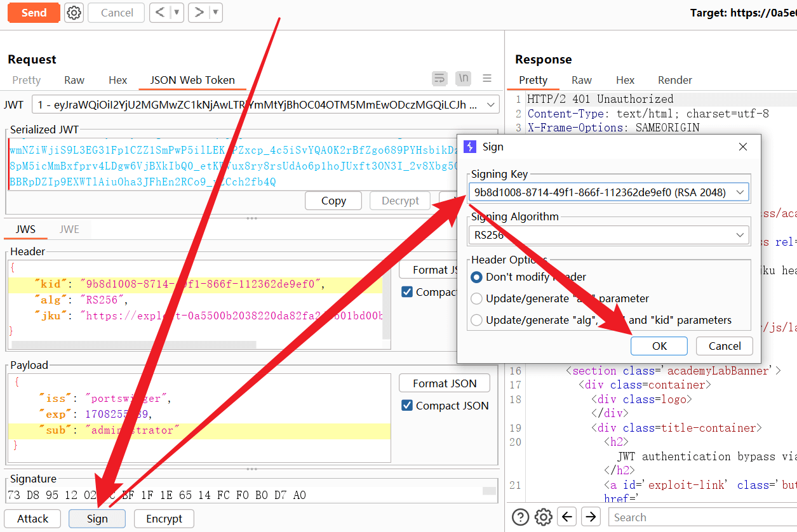Open the help icon beside response search

(520, 517)
